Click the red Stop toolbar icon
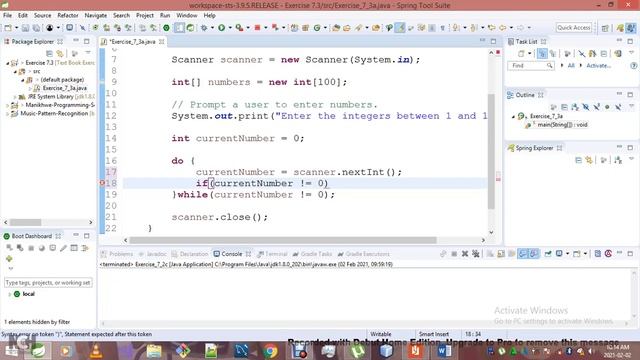The width and height of the screenshot is (640, 360). [257, 28]
